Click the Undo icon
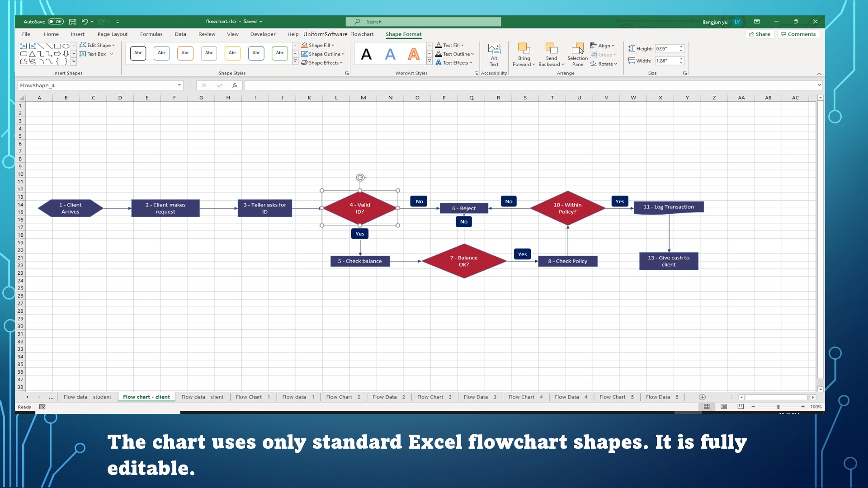 (85, 22)
